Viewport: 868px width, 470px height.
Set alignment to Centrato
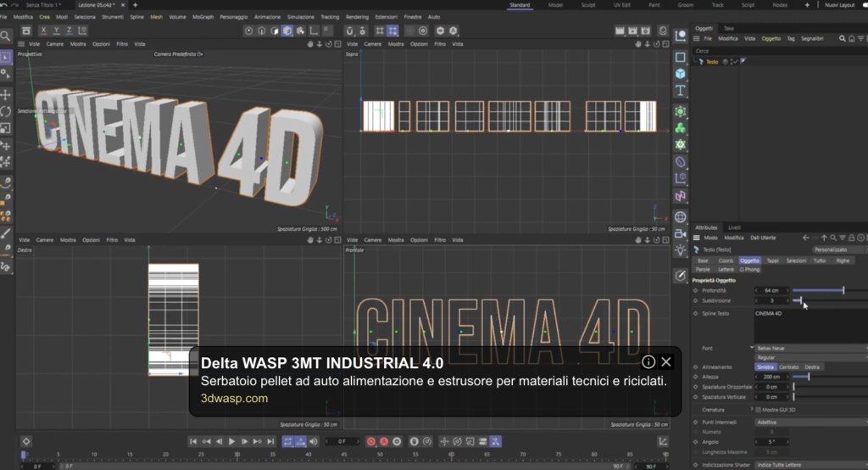789,366
